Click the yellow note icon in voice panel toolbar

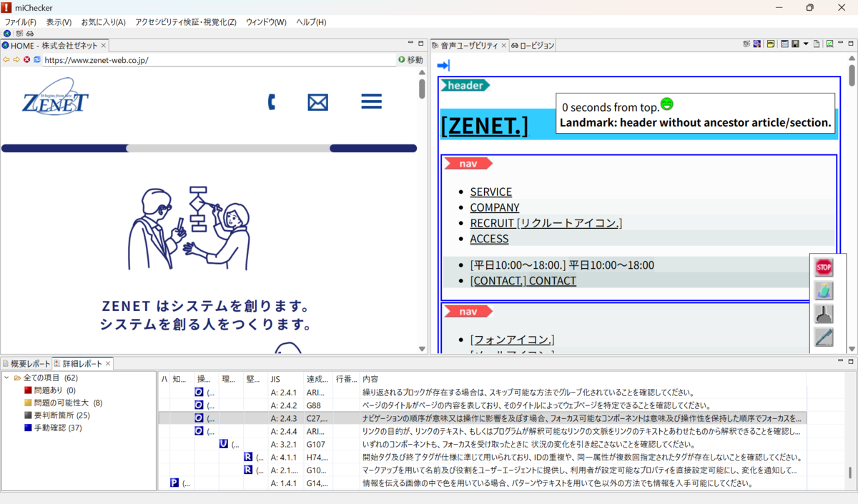pyautogui.click(x=771, y=44)
